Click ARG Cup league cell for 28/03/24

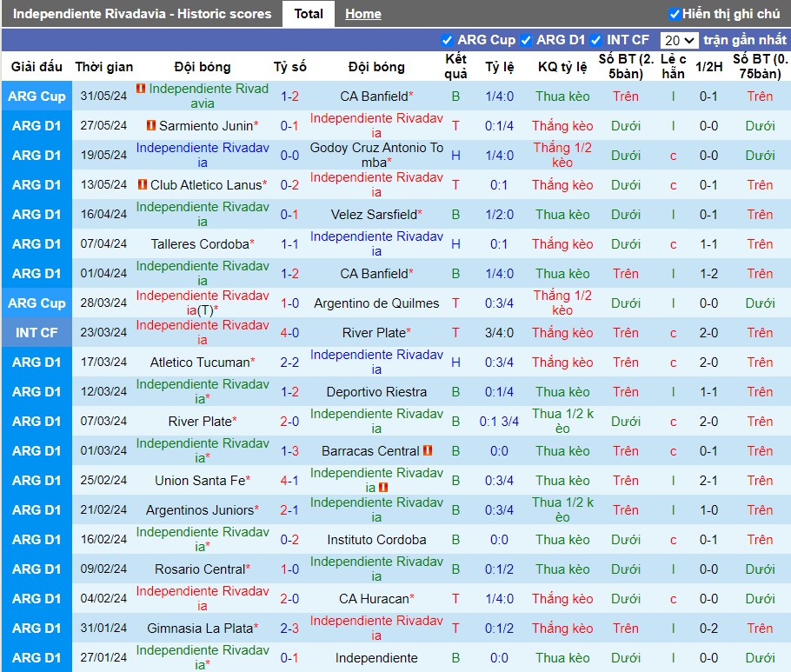pos(37,303)
